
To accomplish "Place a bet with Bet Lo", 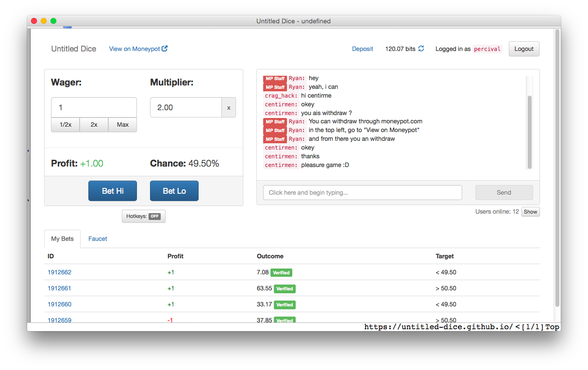I will point(174,191).
